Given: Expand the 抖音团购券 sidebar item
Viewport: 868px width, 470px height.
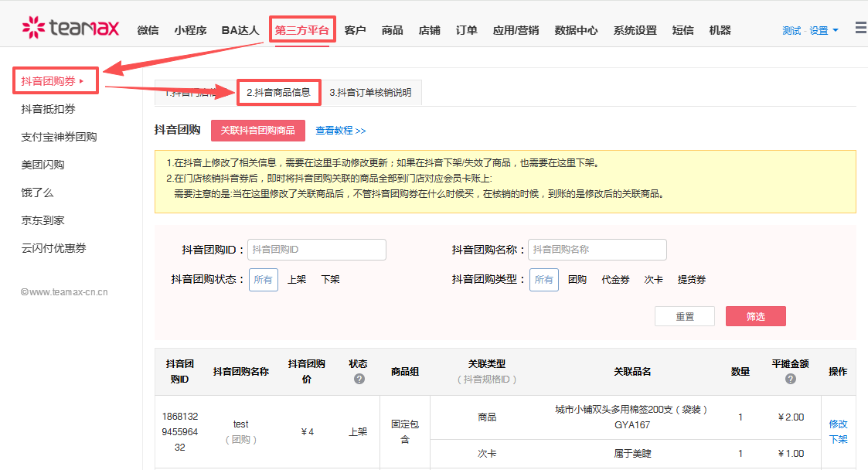Looking at the screenshot, I should 56,81.
